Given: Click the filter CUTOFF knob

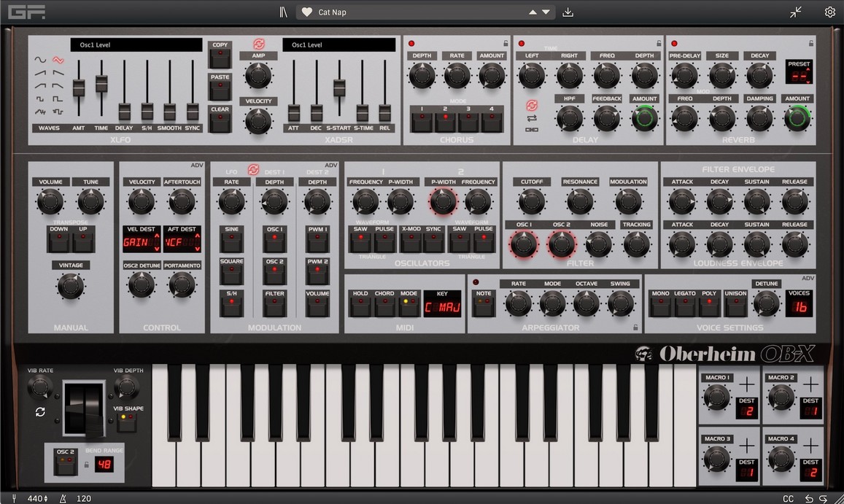Looking at the screenshot, I should coord(531,203).
